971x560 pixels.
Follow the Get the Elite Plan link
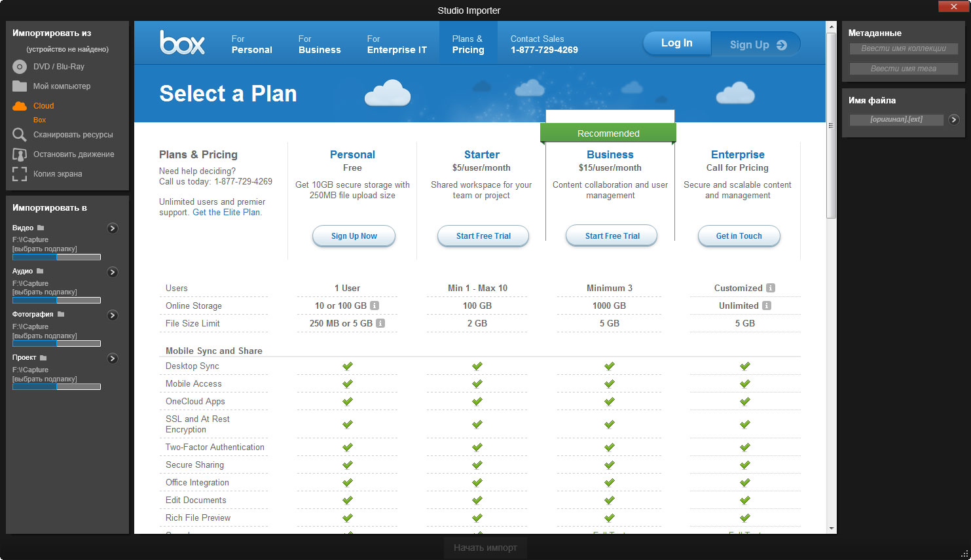226,213
